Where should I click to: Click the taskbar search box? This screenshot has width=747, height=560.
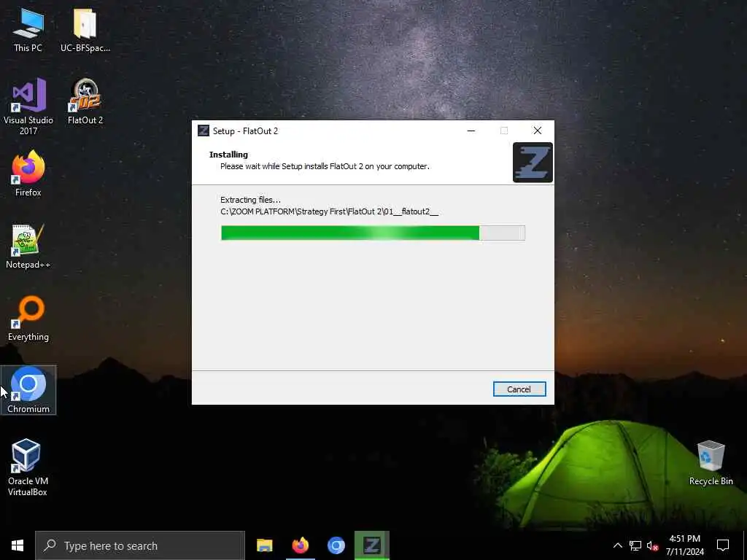pos(140,545)
